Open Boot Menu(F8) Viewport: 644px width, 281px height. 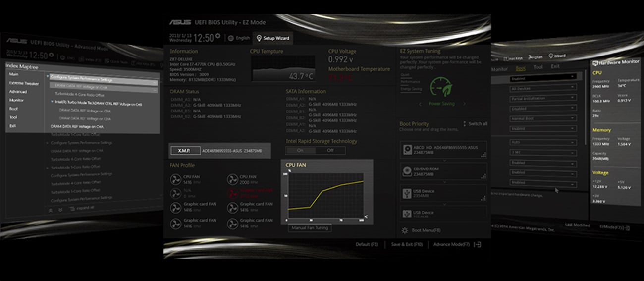coord(426,230)
